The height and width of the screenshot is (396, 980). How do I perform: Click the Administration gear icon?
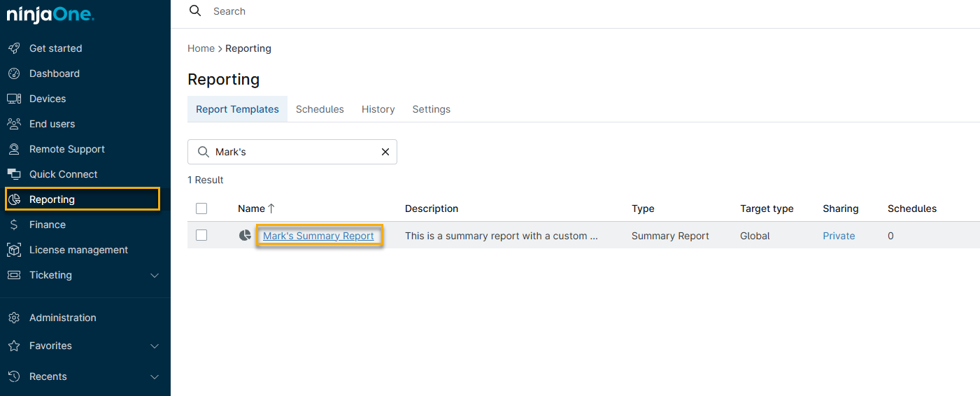click(x=14, y=318)
